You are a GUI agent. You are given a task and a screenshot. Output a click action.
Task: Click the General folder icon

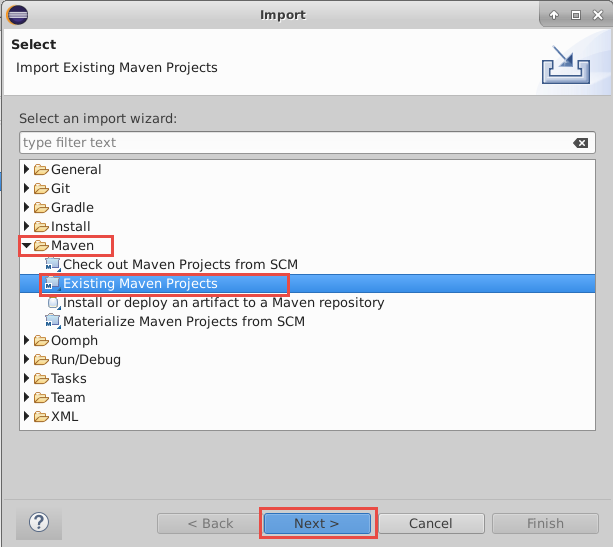pyautogui.click(x=41, y=170)
